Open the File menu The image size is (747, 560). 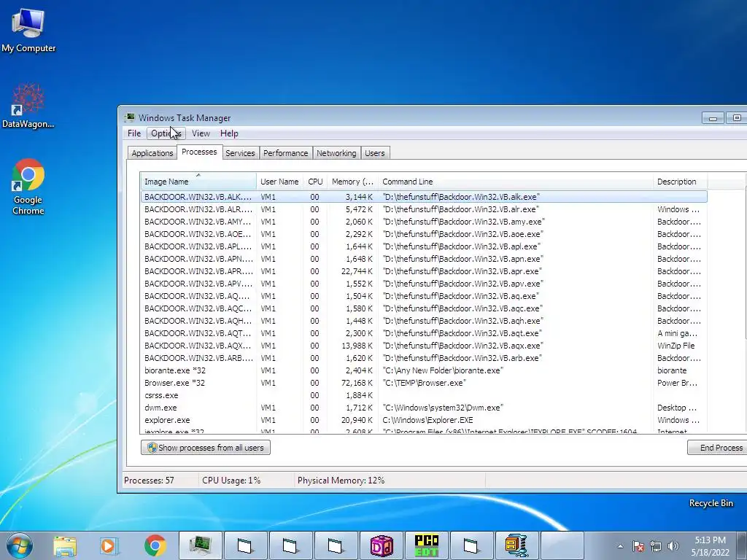[x=134, y=133]
